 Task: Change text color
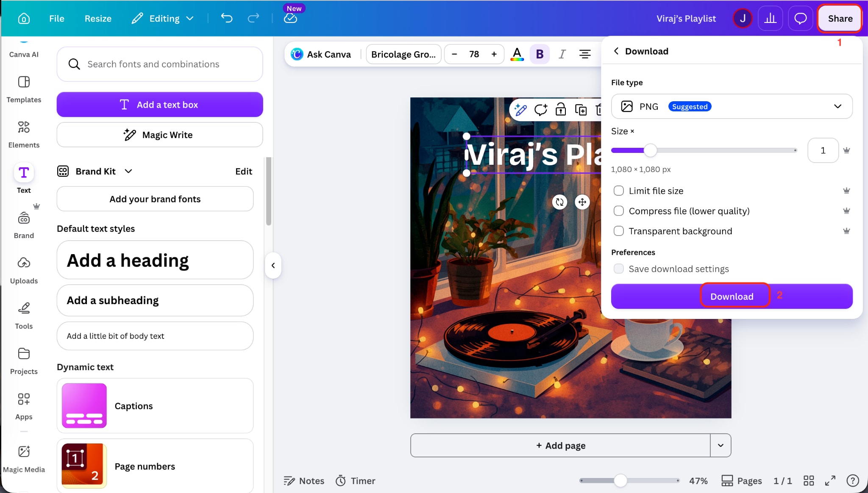point(517,54)
